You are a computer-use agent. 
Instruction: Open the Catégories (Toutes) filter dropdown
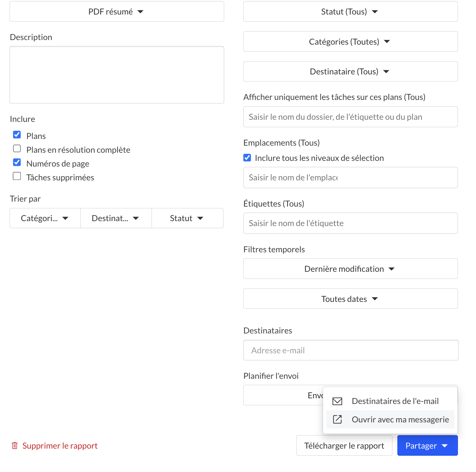point(351,41)
